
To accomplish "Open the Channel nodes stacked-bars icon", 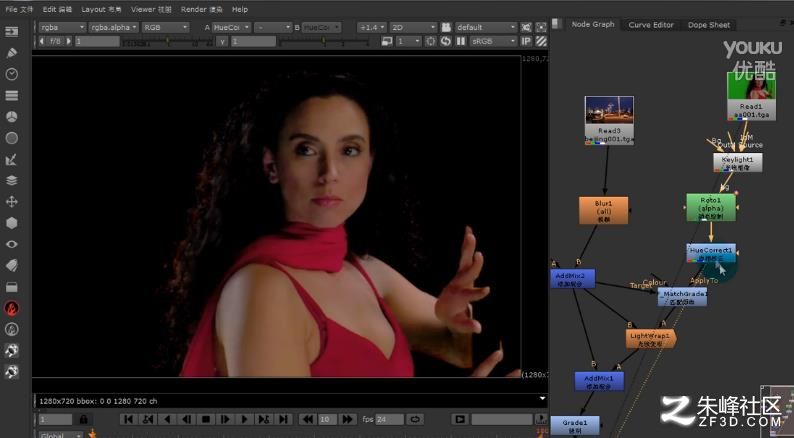I will pyautogui.click(x=12, y=96).
